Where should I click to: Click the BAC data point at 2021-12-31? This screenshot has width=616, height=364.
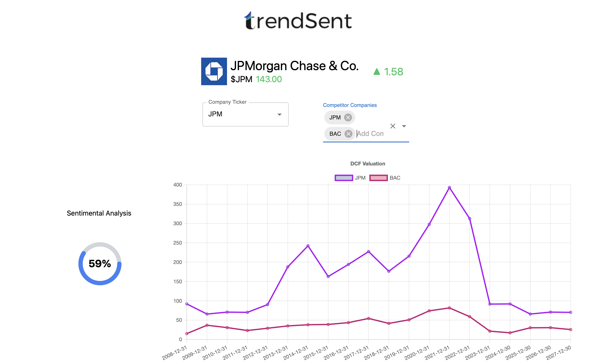pyautogui.click(x=449, y=308)
